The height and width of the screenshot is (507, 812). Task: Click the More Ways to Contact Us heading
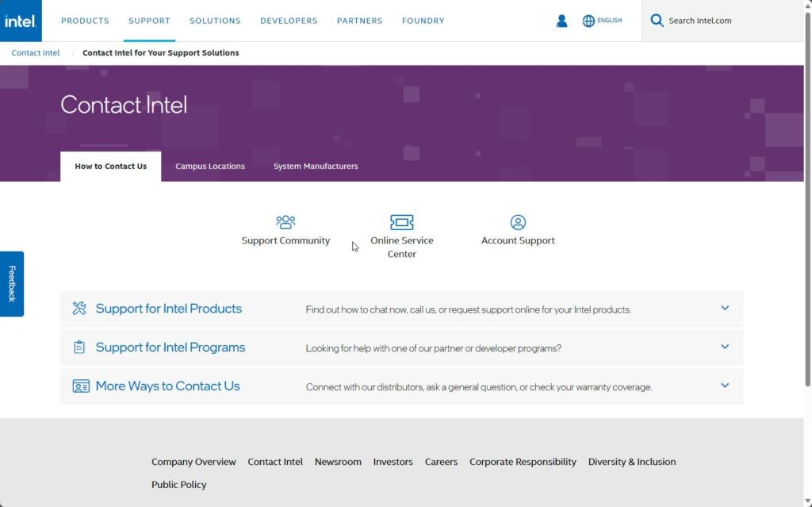point(167,386)
